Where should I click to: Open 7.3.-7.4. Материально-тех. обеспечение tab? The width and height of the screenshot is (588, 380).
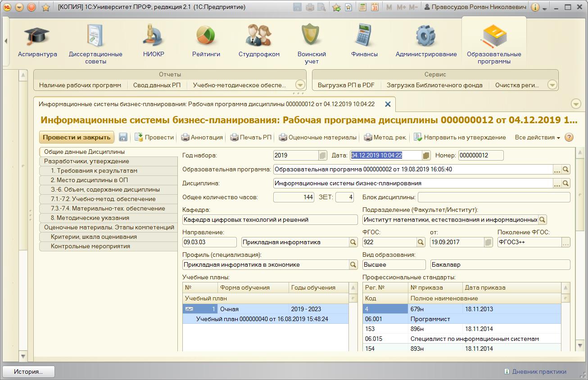pyautogui.click(x=108, y=209)
